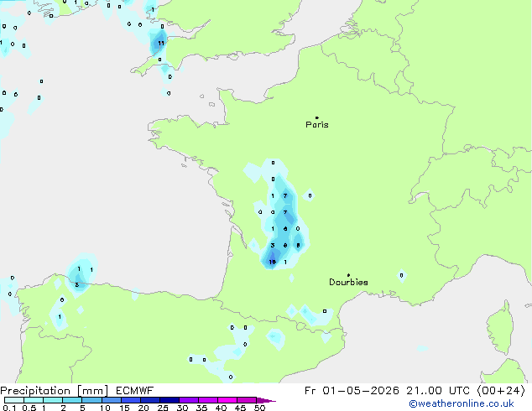The width and height of the screenshot is (532, 411).
Task: Click the '(00+24)' forecast offset text
Action: [501, 391]
